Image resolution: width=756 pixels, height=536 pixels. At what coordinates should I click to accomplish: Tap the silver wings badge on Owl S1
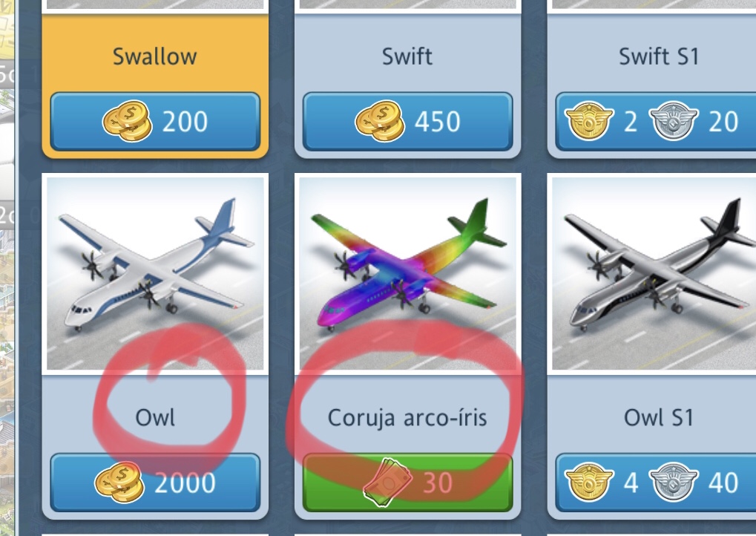pyautogui.click(x=673, y=482)
